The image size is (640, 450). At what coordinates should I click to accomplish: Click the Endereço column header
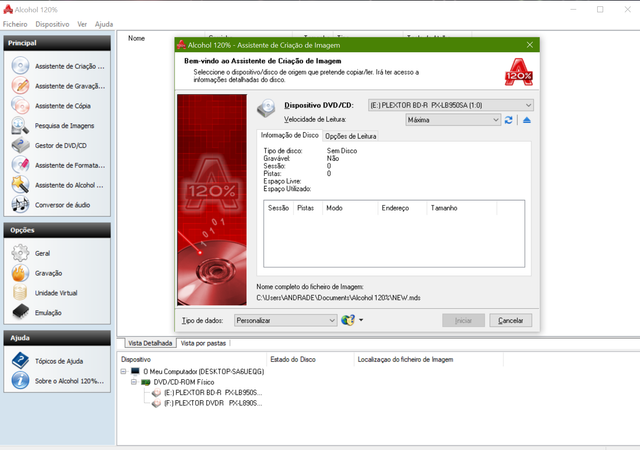pos(402,208)
